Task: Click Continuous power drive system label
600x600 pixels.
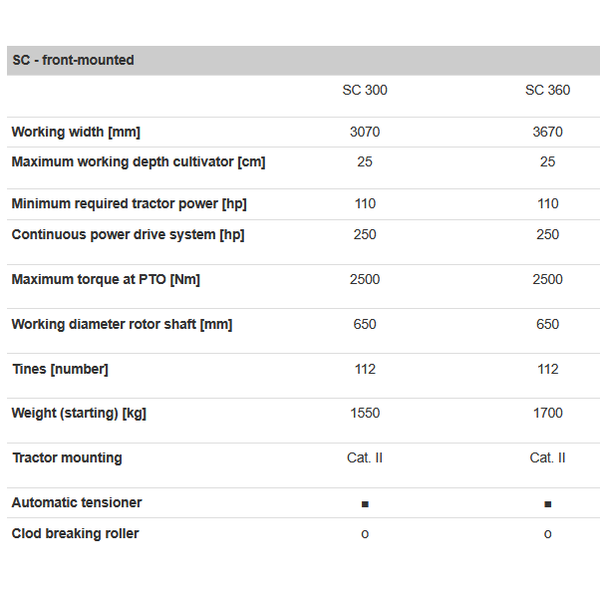Action: 127,234
